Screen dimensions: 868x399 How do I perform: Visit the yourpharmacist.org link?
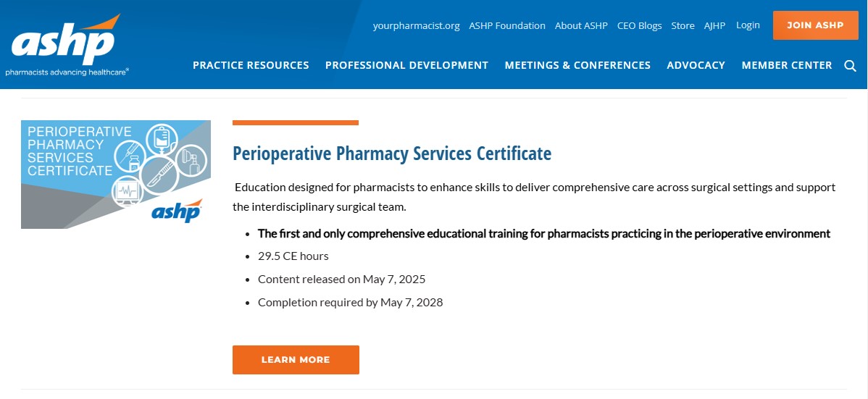[417, 25]
